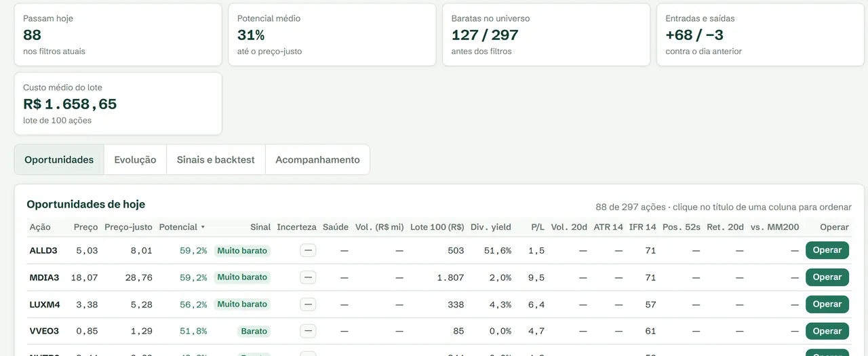Click Barato badge in VVEO3 row
Screen dimensions: 868x356
point(254,331)
